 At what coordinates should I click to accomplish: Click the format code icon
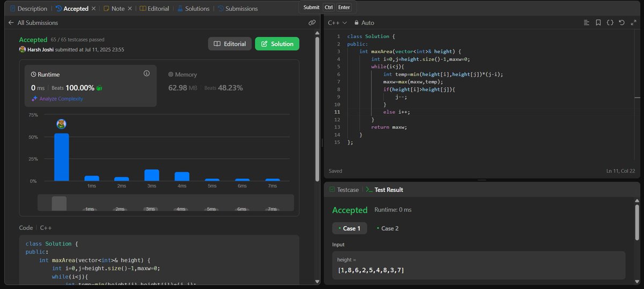pyautogui.click(x=587, y=23)
